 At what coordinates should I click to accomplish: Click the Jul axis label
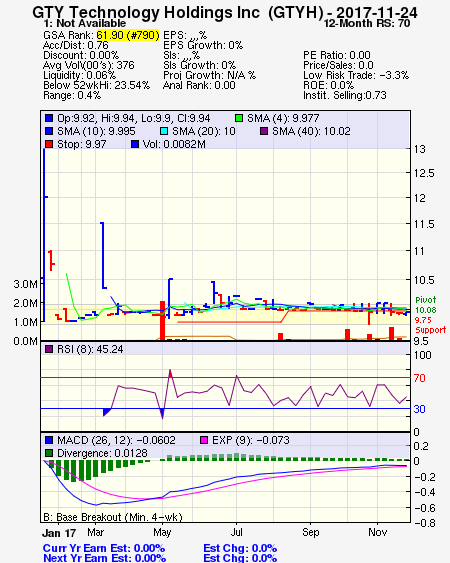236,532
